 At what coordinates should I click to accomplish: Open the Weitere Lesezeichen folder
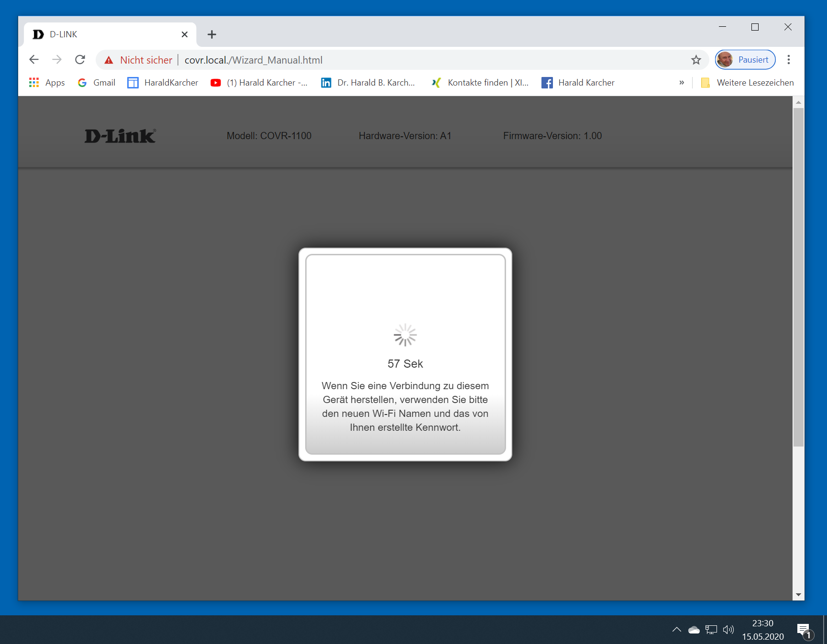click(747, 83)
